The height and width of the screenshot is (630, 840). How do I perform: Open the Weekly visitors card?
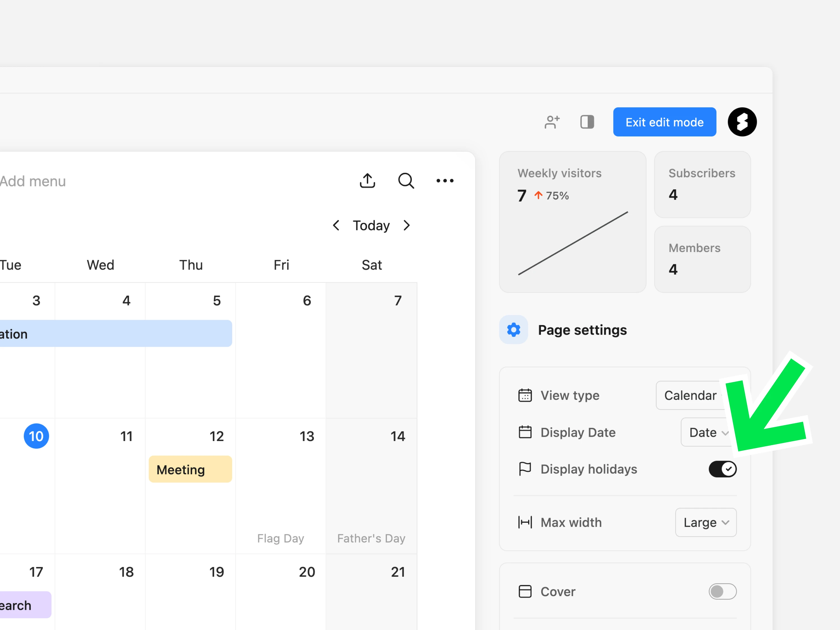[x=572, y=222]
